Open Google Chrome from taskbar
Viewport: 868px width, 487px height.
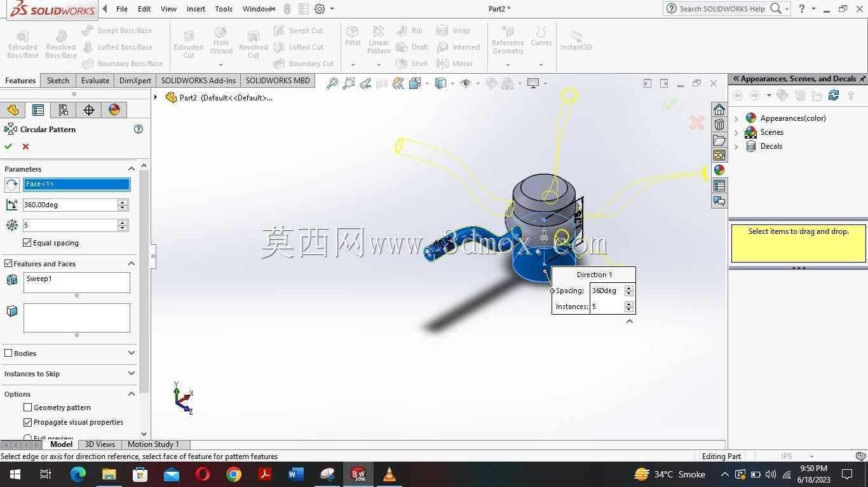(x=234, y=474)
